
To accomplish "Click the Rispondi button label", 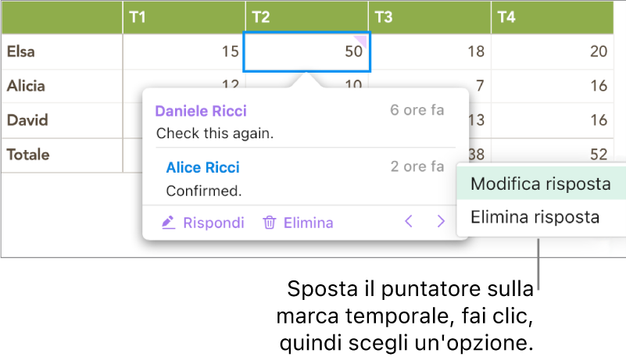I will (x=213, y=223).
